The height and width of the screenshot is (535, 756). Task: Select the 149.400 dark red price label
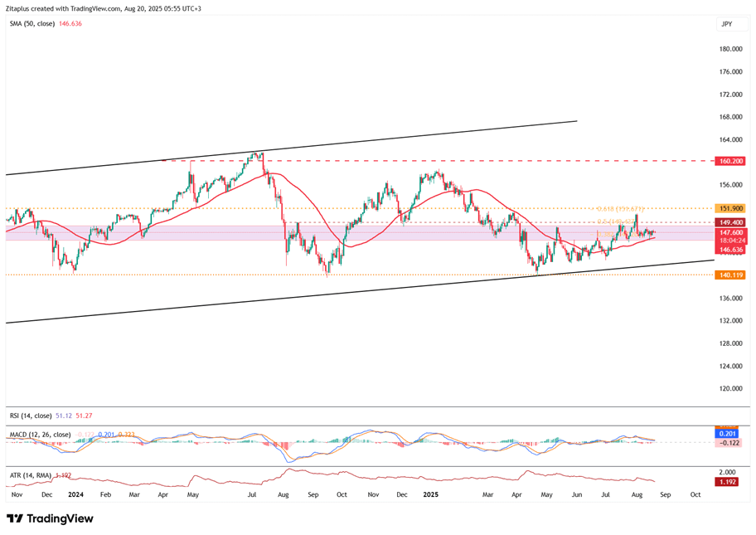click(729, 222)
